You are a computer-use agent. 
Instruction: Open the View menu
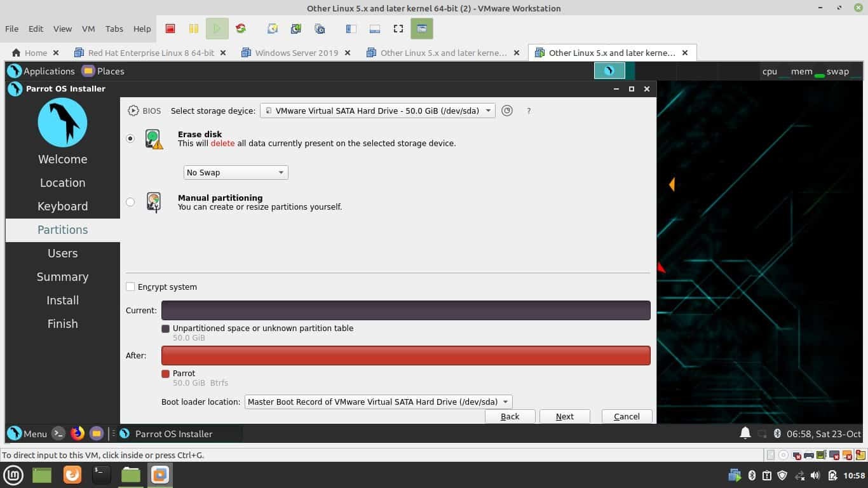coord(62,29)
